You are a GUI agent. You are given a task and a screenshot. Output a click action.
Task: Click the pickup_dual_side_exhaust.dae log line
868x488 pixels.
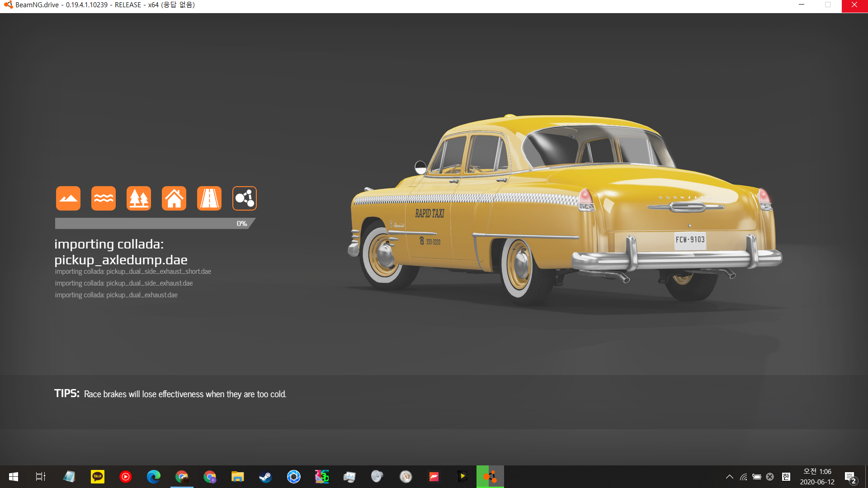point(124,283)
